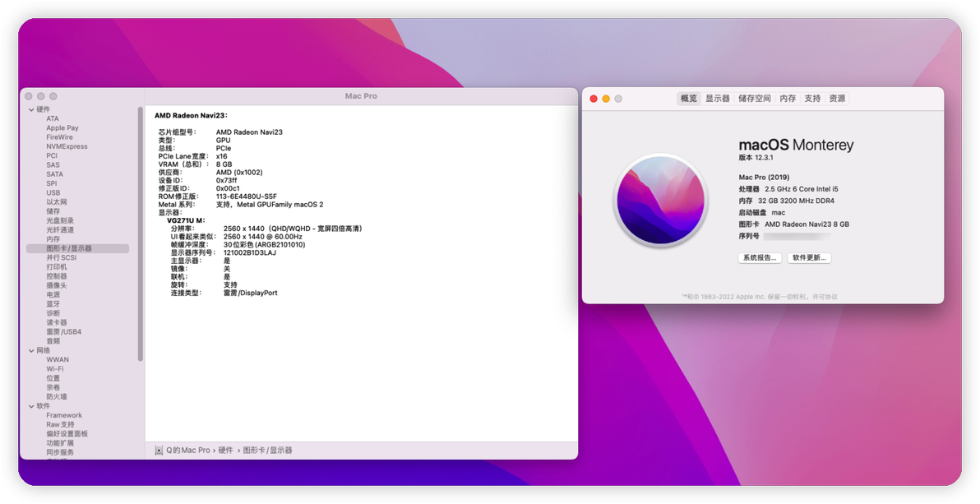The image size is (980, 504).
Task: Select 诊断 in the sidebar
Action: tap(53, 313)
